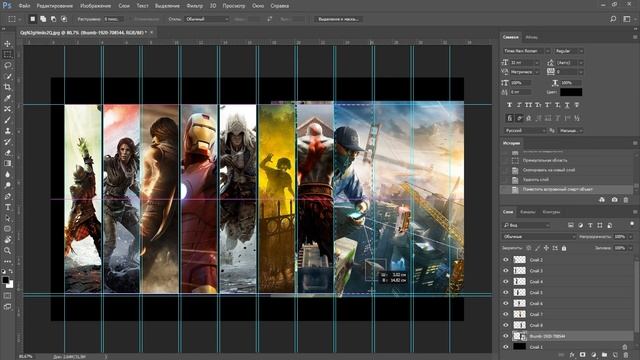Click the text color swatch
This screenshot has height=360, width=640.
[x=571, y=92]
